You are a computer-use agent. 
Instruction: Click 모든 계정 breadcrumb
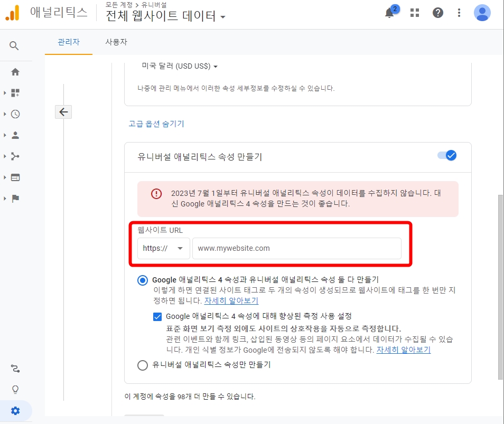coord(119,5)
